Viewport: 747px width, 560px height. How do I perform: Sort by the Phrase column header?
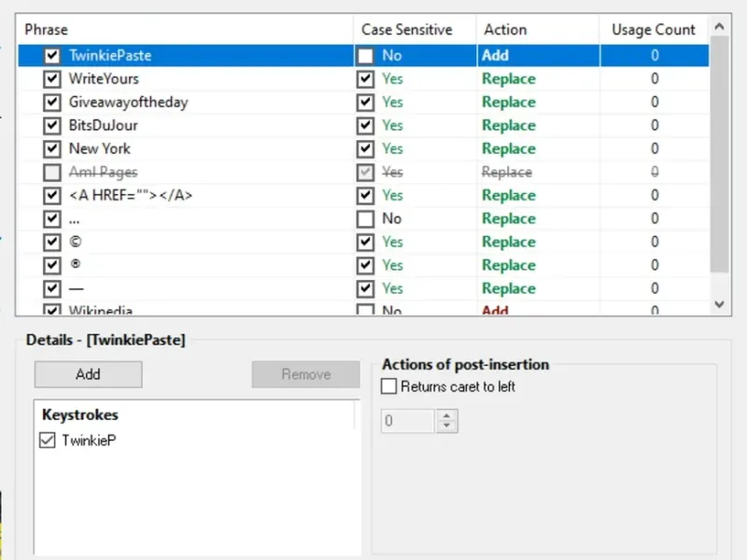pos(185,30)
